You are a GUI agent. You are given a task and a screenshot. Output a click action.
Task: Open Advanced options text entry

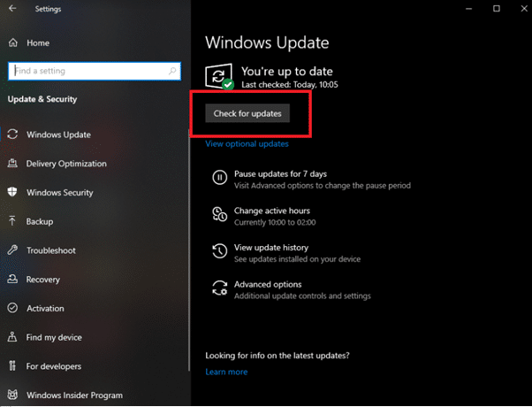(x=268, y=284)
